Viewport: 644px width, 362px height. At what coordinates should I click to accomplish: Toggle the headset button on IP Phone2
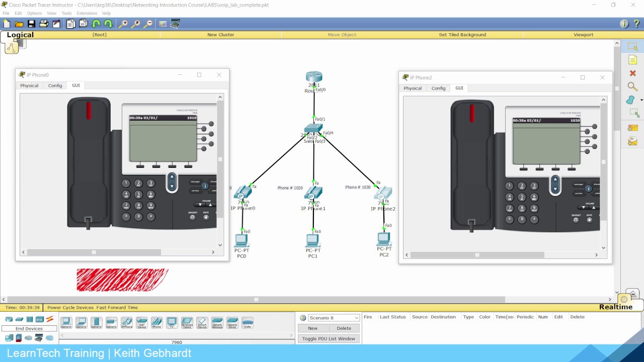(x=576, y=220)
